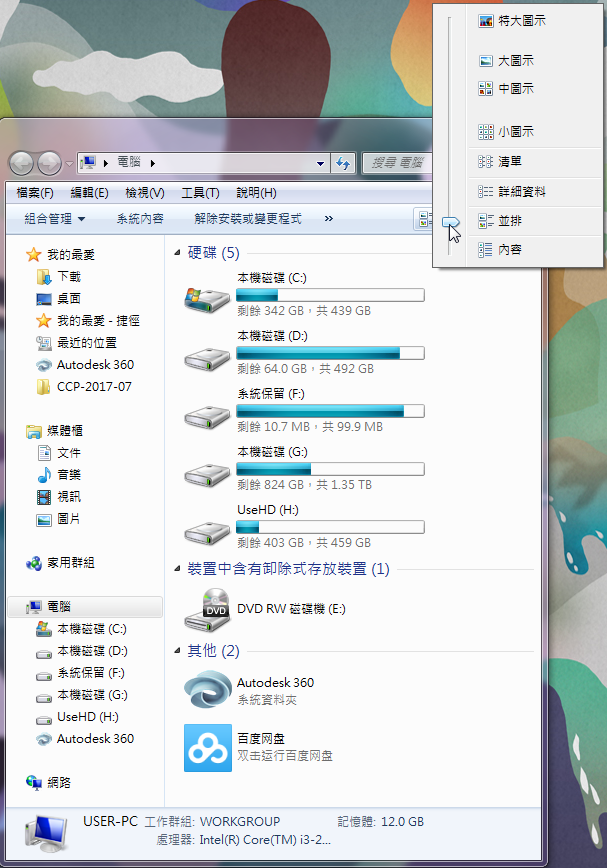This screenshot has height=868, width=607.
Task: Open 我的最愛 - 捷徑 in sidebar
Action: pos(88,321)
